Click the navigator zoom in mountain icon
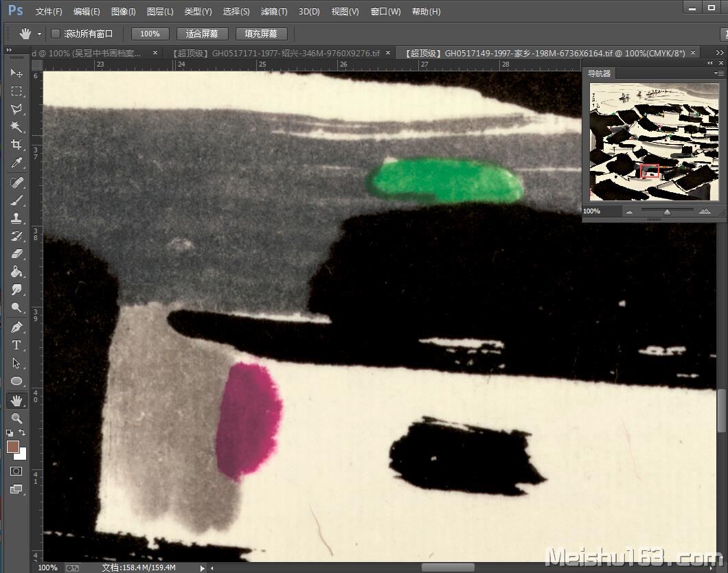728x573 pixels. 705,211
